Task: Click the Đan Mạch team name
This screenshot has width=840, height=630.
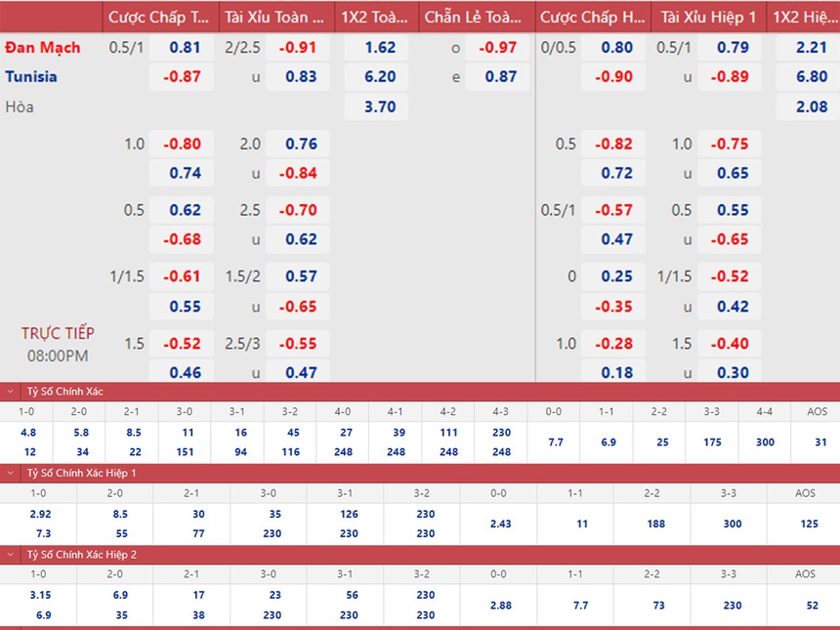Action: (x=43, y=48)
